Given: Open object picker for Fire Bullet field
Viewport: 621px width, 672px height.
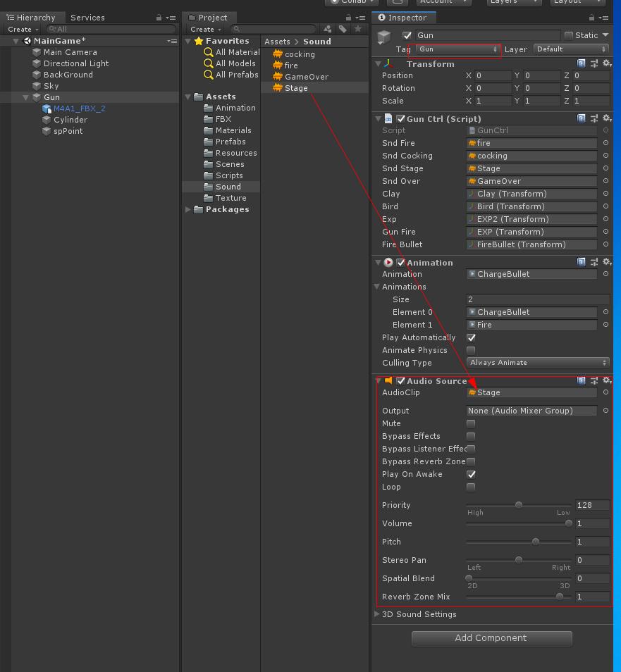Looking at the screenshot, I should click(x=605, y=244).
